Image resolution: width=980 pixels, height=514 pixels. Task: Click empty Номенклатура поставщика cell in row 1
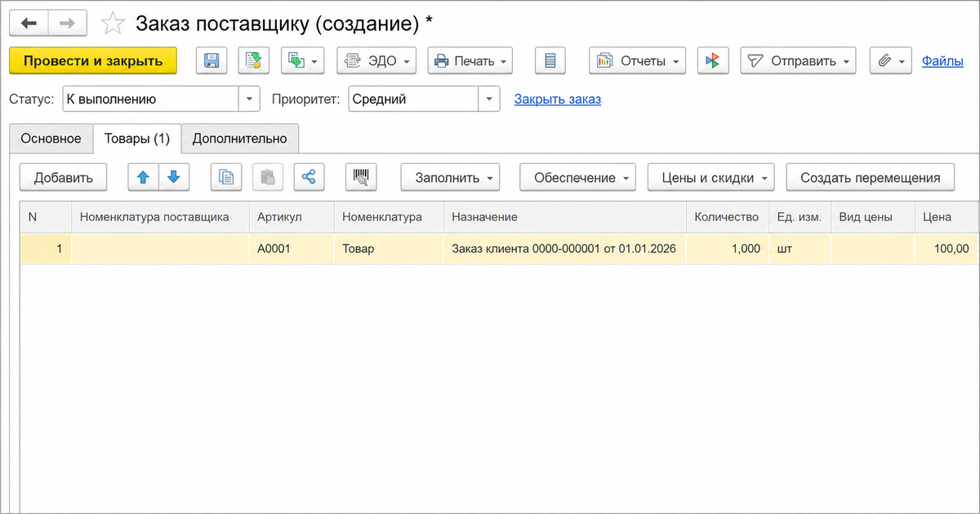point(160,249)
